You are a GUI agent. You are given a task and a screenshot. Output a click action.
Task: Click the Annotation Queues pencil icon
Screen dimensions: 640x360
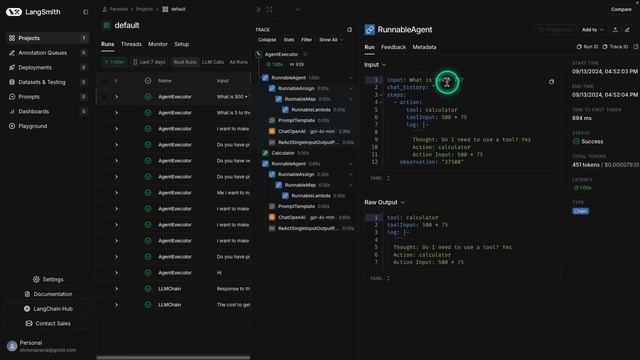point(12,53)
